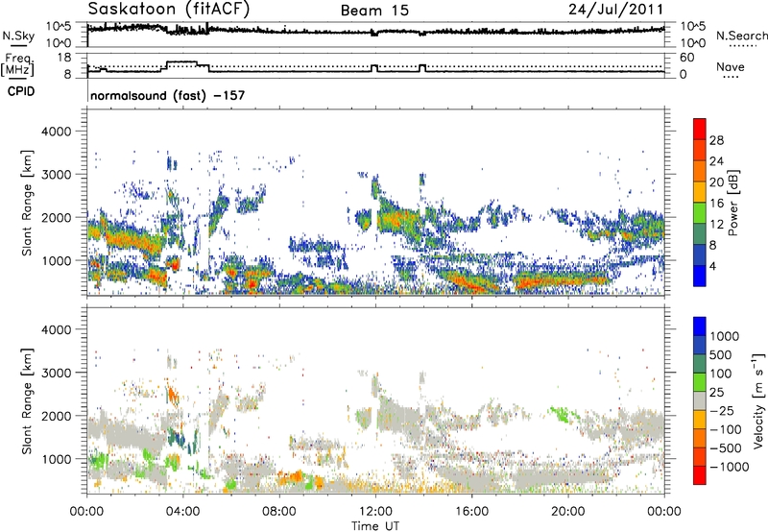Click the N.Search legend label
This screenshot has height=532, width=768.
pos(741,36)
